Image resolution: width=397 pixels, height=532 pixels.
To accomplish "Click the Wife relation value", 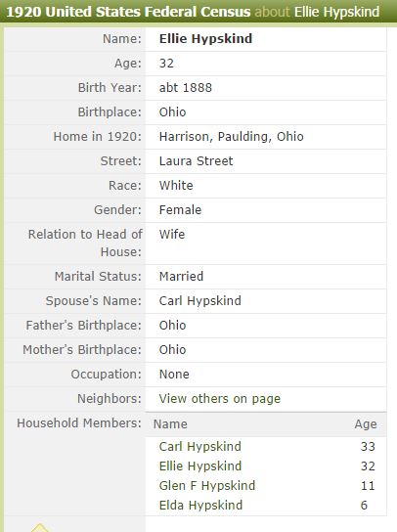I will 172,235.
